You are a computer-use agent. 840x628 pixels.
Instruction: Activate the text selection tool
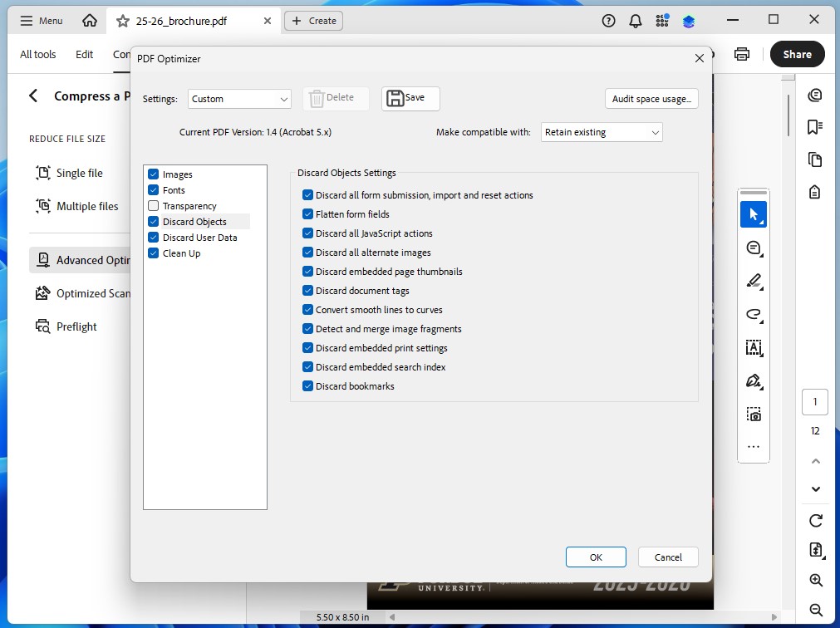(x=754, y=347)
